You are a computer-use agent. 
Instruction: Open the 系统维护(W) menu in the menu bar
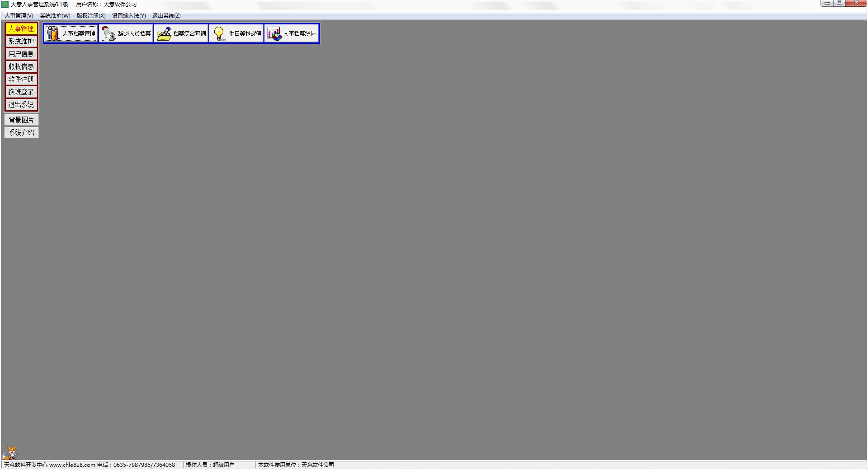55,16
